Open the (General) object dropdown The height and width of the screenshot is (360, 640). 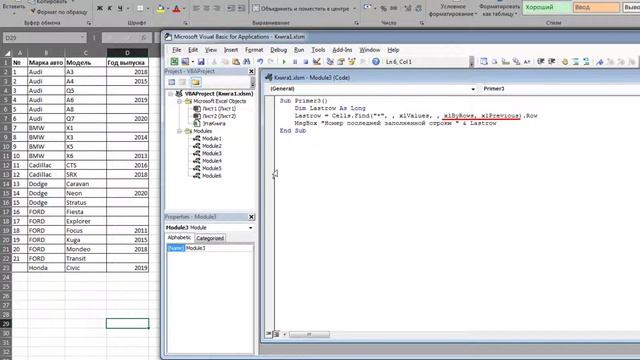(x=473, y=89)
